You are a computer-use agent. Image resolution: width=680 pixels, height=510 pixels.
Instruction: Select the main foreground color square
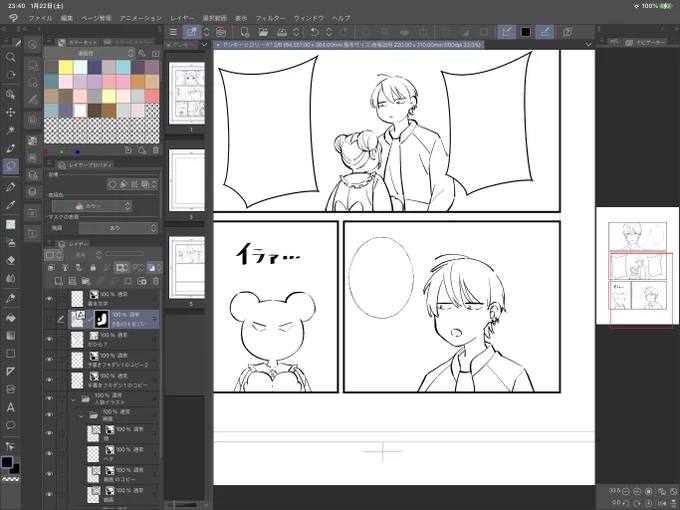(7, 462)
